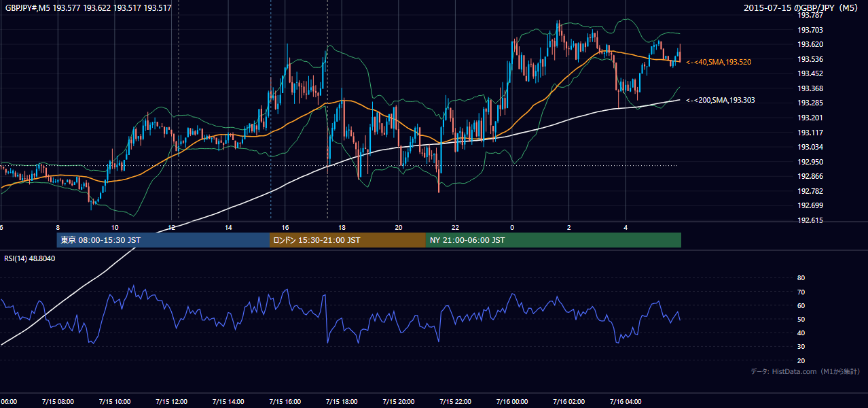Viewport: 868px width, 408px height.
Task: Click price axis value 192.699
Action: (810, 205)
